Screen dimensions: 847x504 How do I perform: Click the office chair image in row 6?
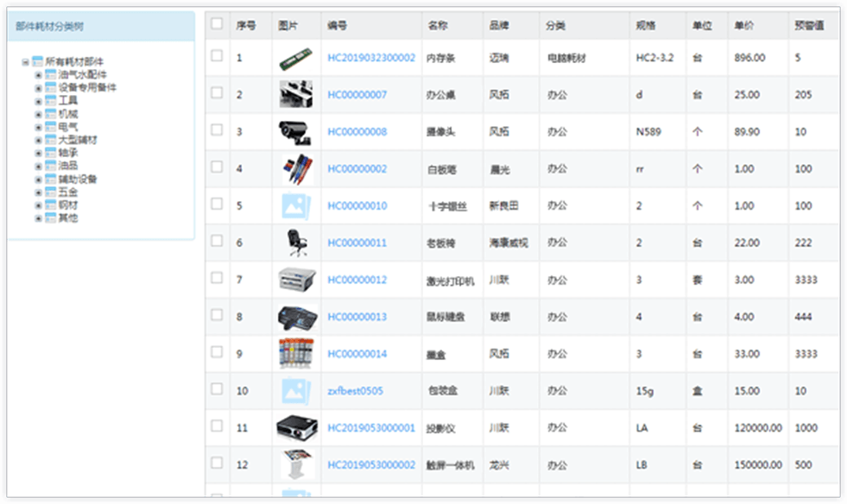(x=296, y=243)
